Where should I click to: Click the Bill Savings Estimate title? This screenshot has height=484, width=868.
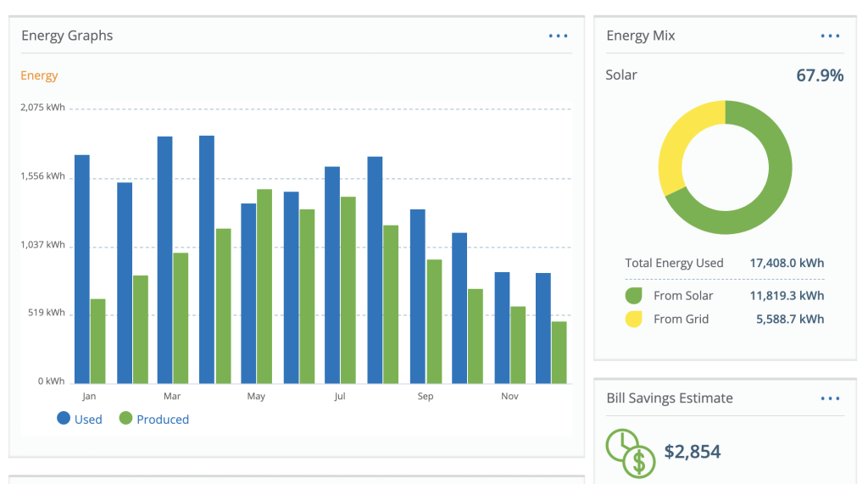[x=670, y=398]
